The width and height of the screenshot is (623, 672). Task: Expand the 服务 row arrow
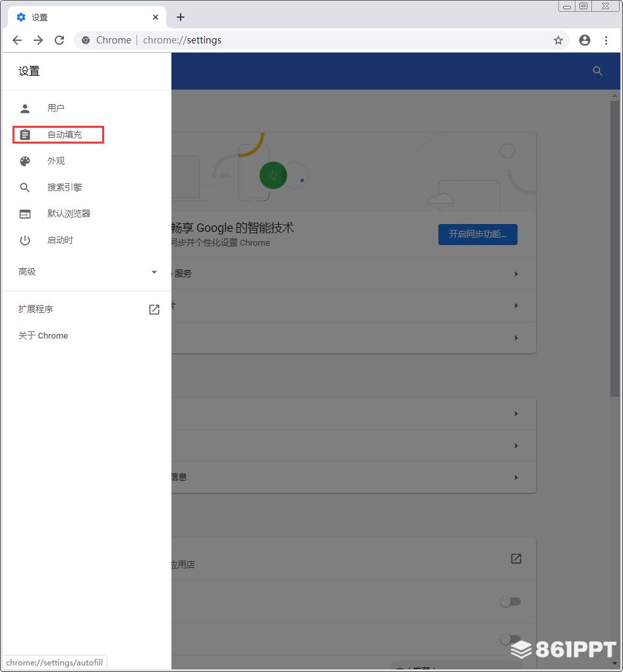(516, 274)
